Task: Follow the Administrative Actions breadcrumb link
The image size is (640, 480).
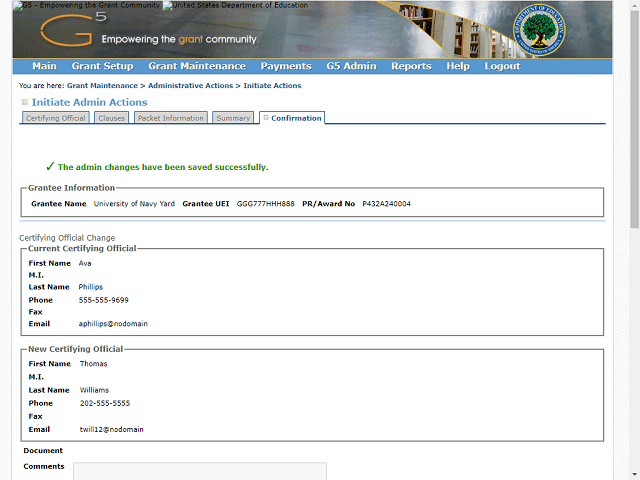Action: click(191, 86)
